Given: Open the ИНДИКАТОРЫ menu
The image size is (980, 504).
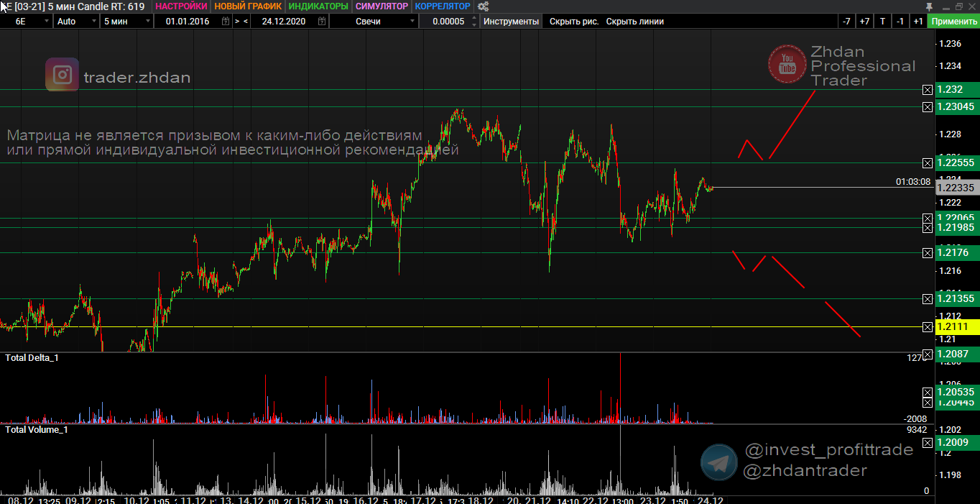Looking at the screenshot, I should click(318, 6).
